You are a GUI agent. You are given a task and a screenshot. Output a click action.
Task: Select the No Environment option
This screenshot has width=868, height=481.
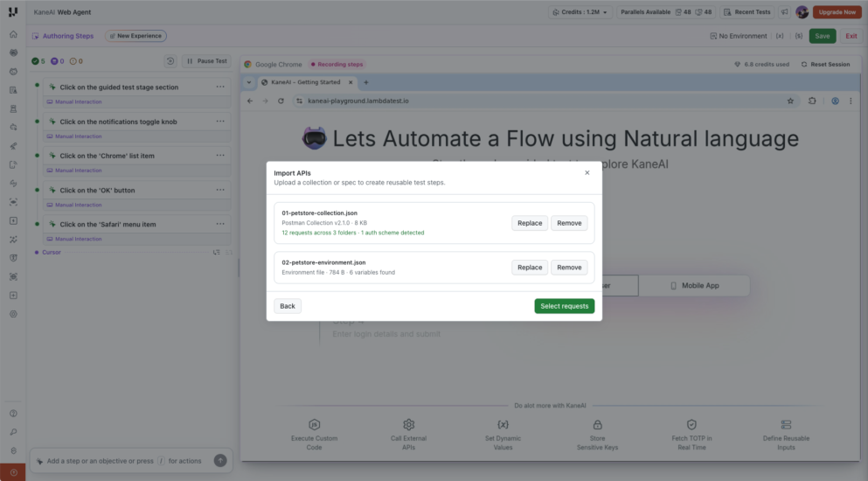[x=739, y=36]
